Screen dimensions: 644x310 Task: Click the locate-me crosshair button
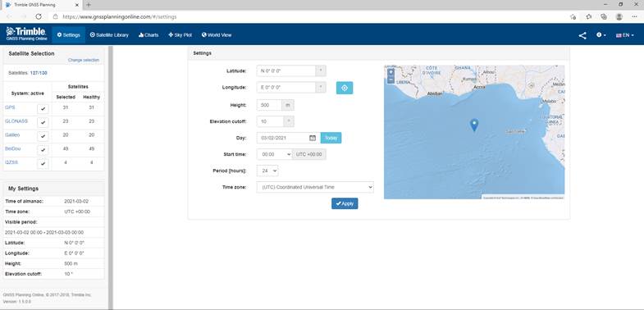pyautogui.click(x=345, y=88)
